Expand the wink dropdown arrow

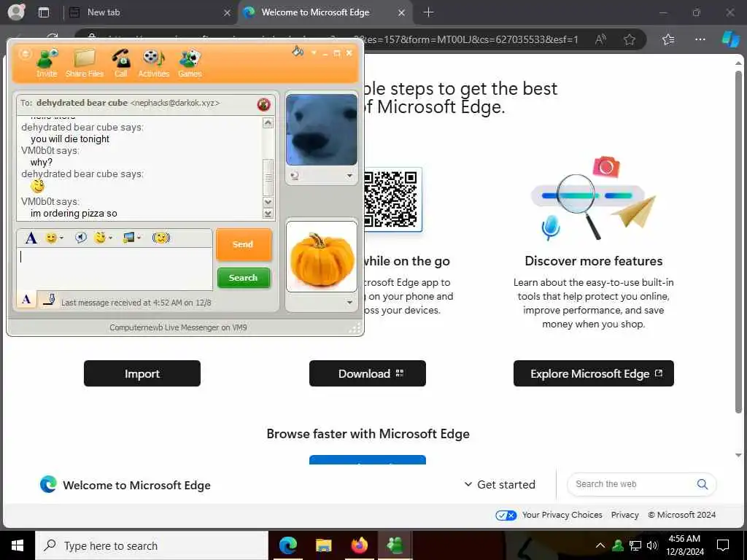click(x=111, y=238)
